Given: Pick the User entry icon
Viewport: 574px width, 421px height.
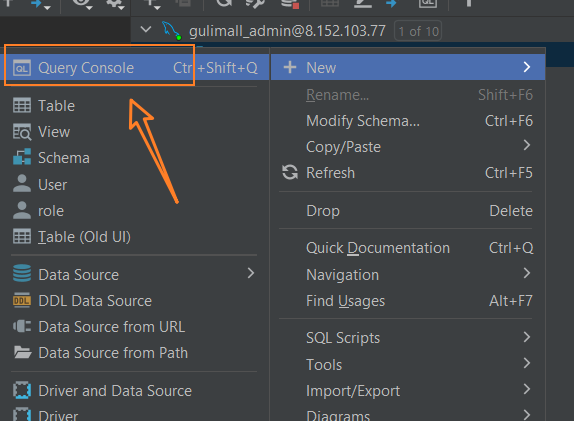Looking at the screenshot, I should [22, 184].
